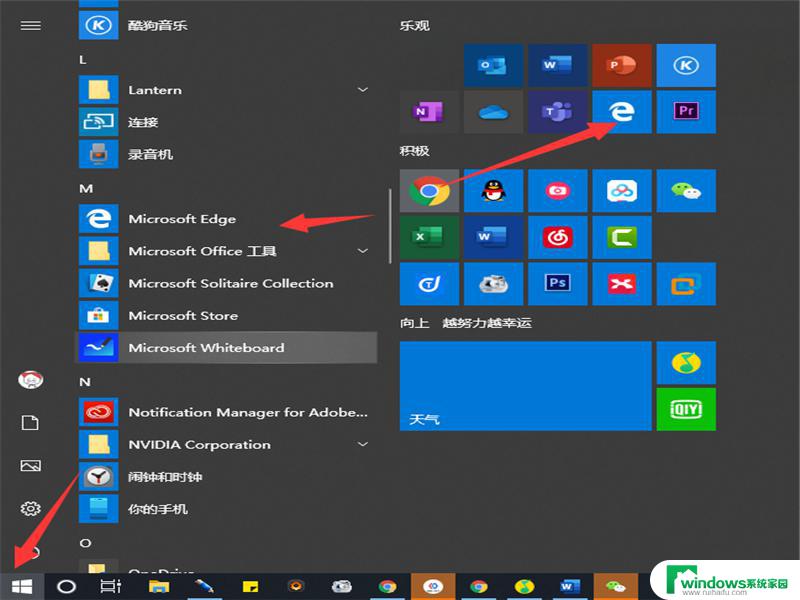Screen dimensions: 800x600
Task: Open the Baidu Netdisk cloud tile
Action: click(621, 191)
